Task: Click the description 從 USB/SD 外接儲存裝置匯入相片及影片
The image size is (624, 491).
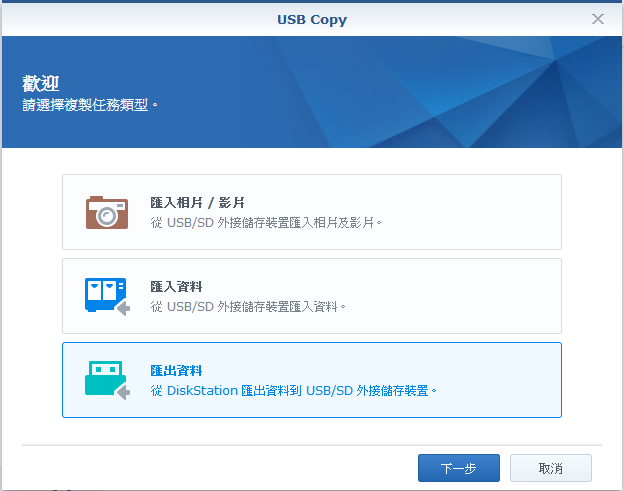Action: click(266, 222)
